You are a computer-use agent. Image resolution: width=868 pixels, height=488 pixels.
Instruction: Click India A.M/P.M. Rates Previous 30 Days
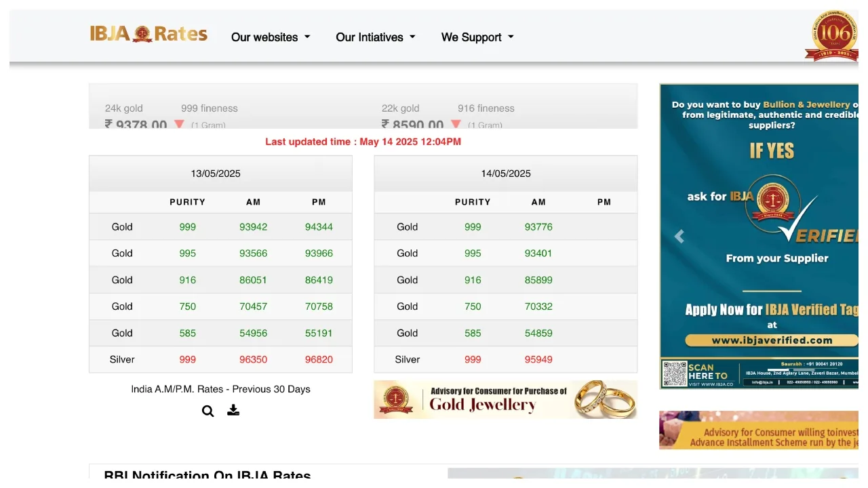(220, 389)
